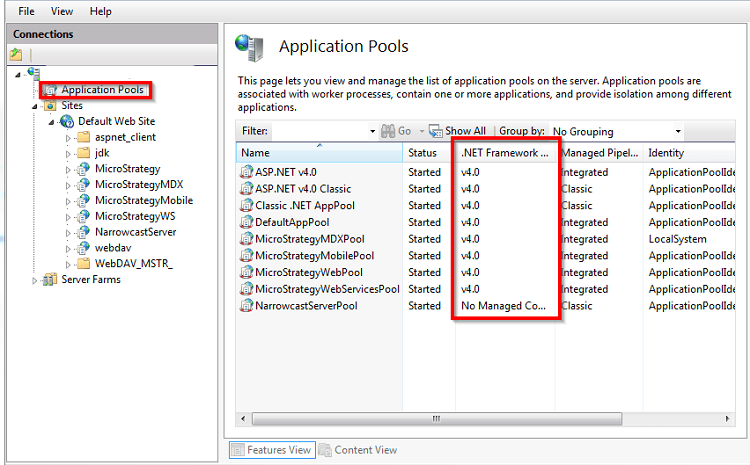Viewport: 750px width, 465px height.
Task: Click the NarrowcastServerPool app pool icon
Action: pos(247,306)
